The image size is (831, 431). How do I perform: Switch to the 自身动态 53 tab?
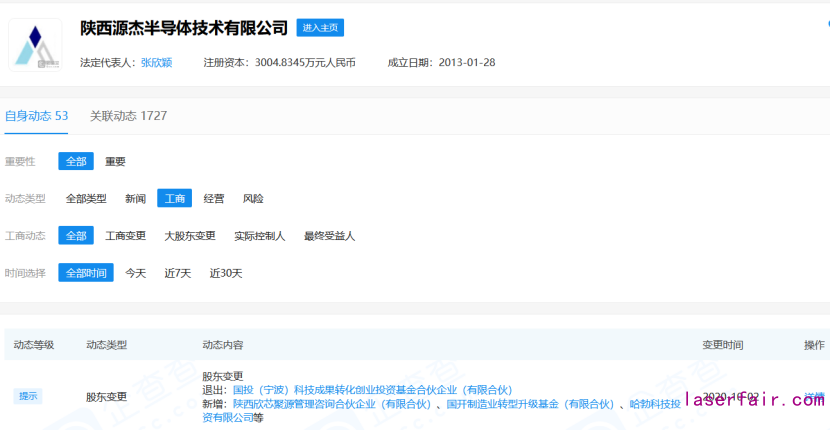[36, 116]
